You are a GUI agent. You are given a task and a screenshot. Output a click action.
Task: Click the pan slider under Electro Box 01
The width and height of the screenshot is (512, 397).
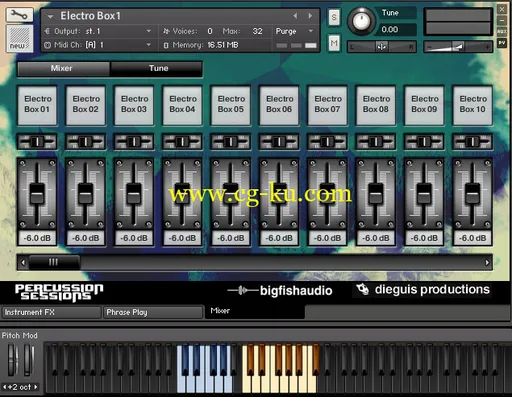coord(37,142)
